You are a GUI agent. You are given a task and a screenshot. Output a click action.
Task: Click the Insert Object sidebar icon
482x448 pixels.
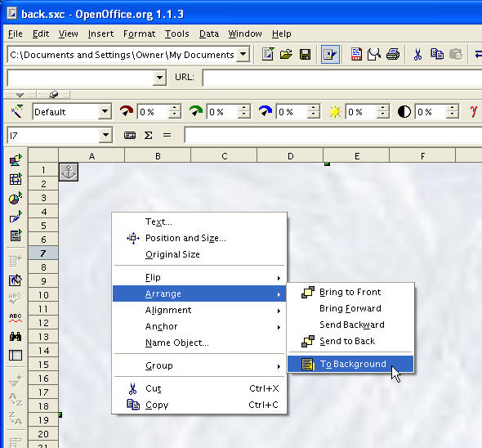pyautogui.click(x=16, y=160)
